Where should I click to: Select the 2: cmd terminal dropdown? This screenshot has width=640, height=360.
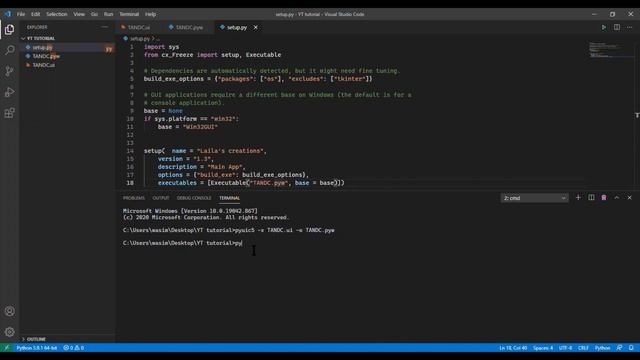coord(534,198)
